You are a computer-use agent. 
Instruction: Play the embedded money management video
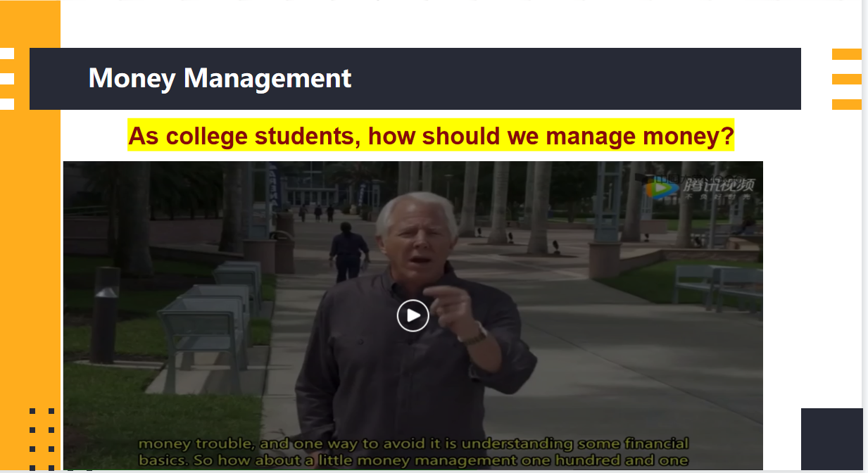[x=413, y=315]
